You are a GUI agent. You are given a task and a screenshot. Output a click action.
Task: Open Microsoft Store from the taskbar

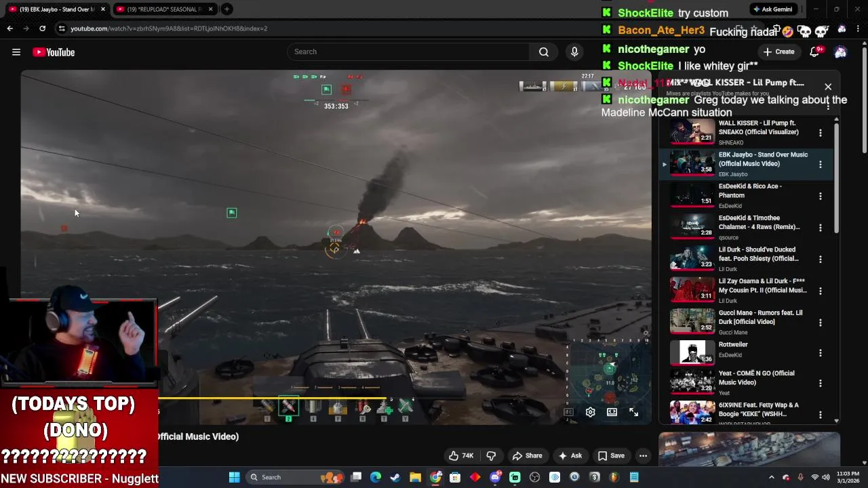(455, 477)
